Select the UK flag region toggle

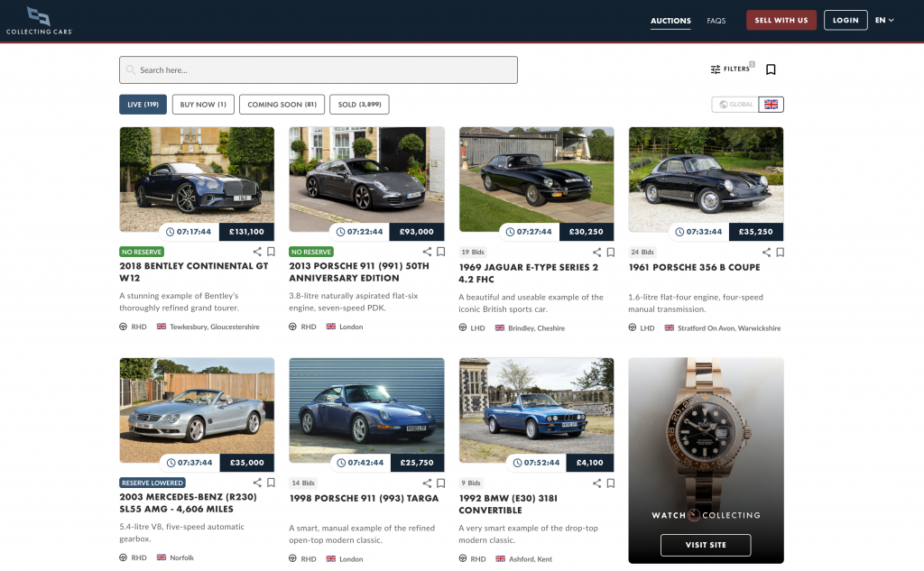point(771,105)
